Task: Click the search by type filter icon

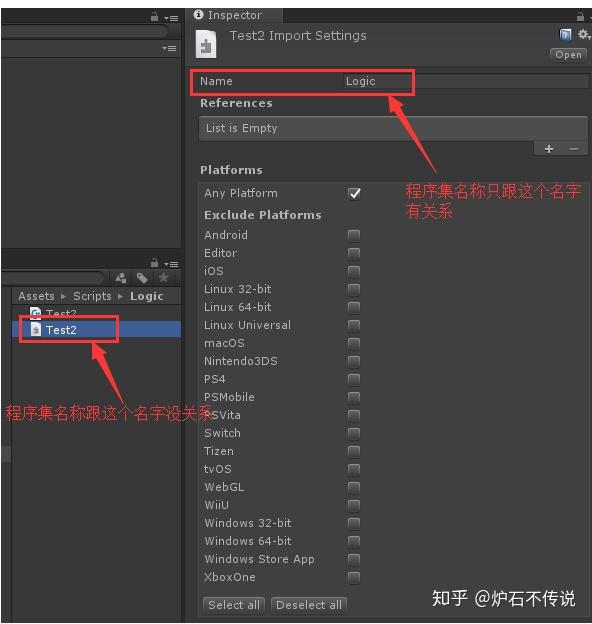Action: pos(121,278)
